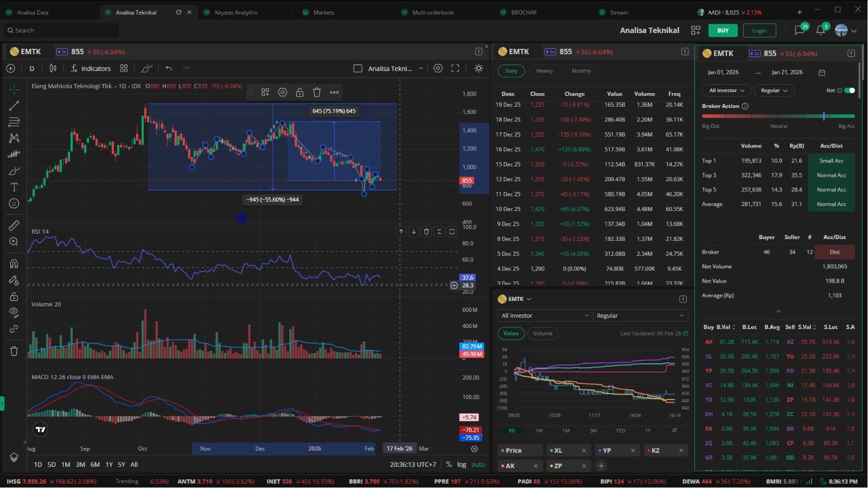Open the notifications bell
Viewport: 868px width, 488px height.
(x=820, y=30)
